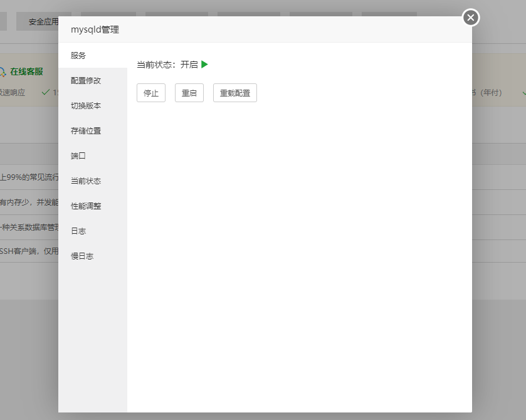Open the 当前状态 sidebar tab
The image size is (526, 420).
point(93,181)
